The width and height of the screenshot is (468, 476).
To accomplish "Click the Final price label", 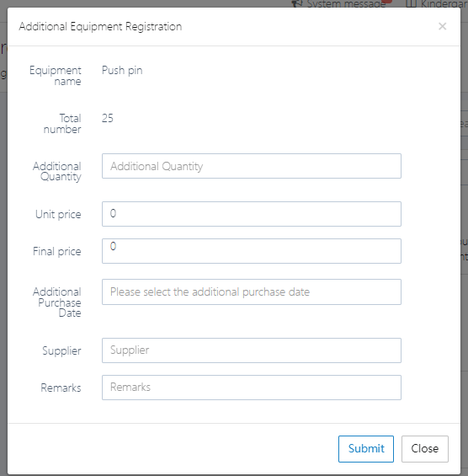I will [57, 251].
